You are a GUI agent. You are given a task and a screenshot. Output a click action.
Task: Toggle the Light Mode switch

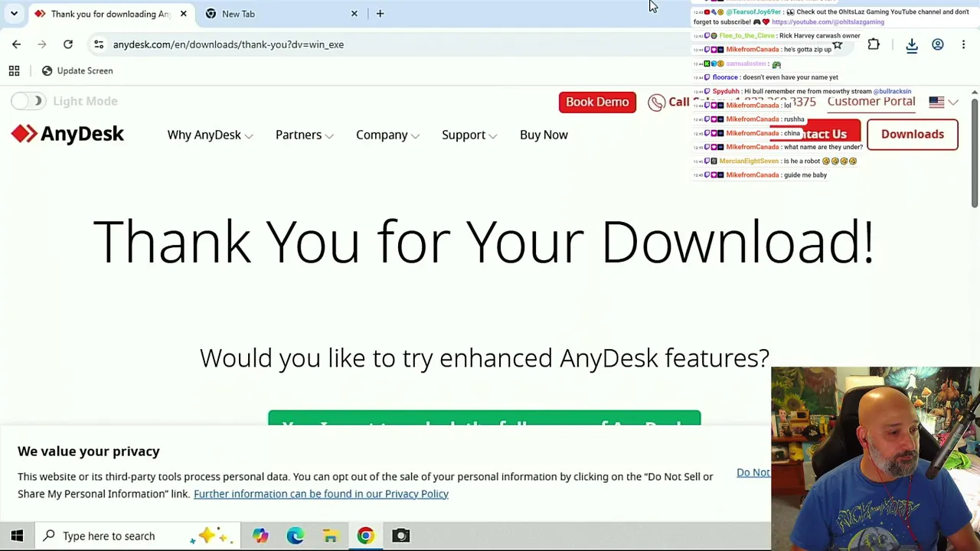(x=28, y=101)
